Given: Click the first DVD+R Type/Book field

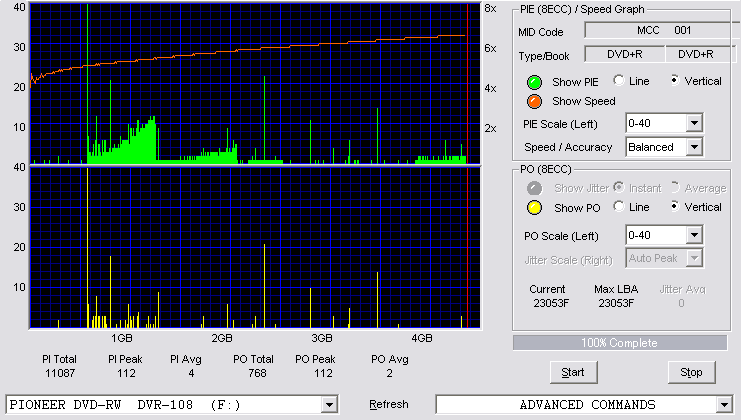Looking at the screenshot, I should pos(625,54).
